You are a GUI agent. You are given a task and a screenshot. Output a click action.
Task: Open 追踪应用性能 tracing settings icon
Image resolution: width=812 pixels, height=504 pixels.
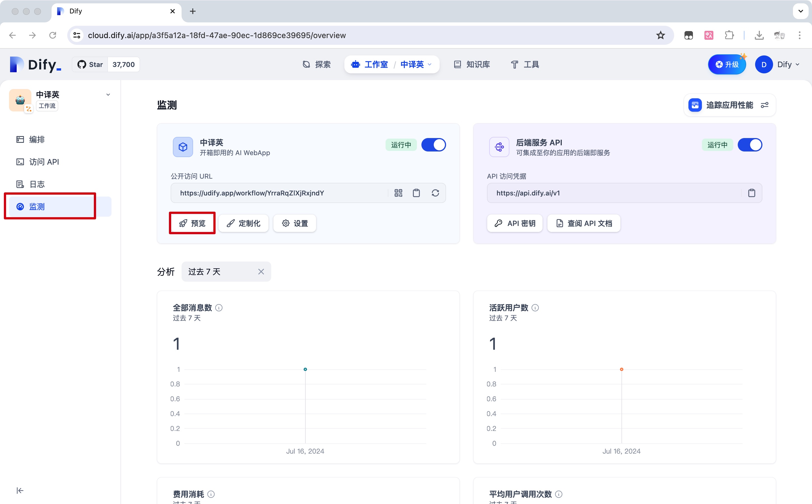click(765, 105)
